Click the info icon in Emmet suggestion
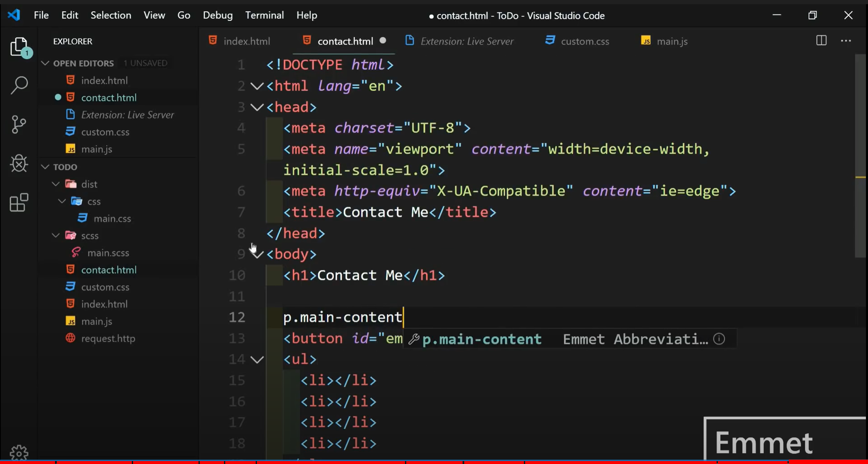The width and height of the screenshot is (868, 464). [719, 339]
